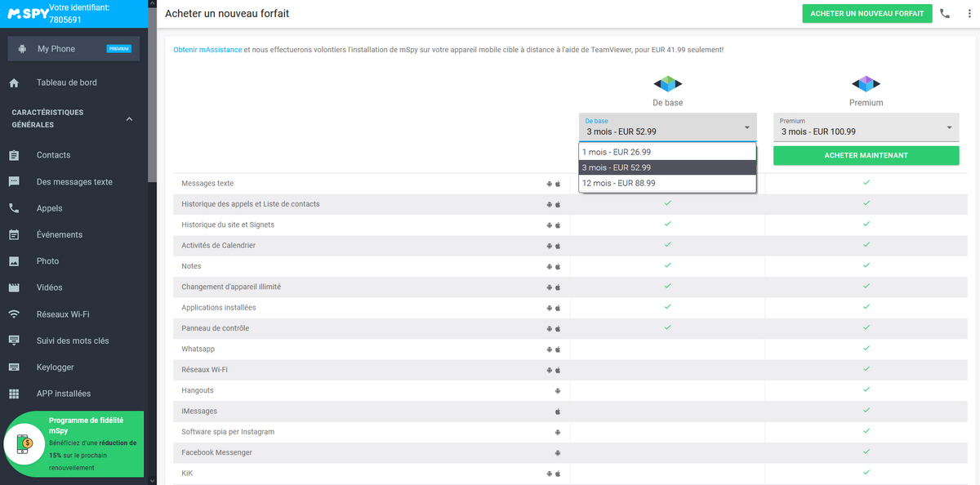Open the My Phone device selector
The width and height of the screenshot is (980, 485).
coord(73,49)
